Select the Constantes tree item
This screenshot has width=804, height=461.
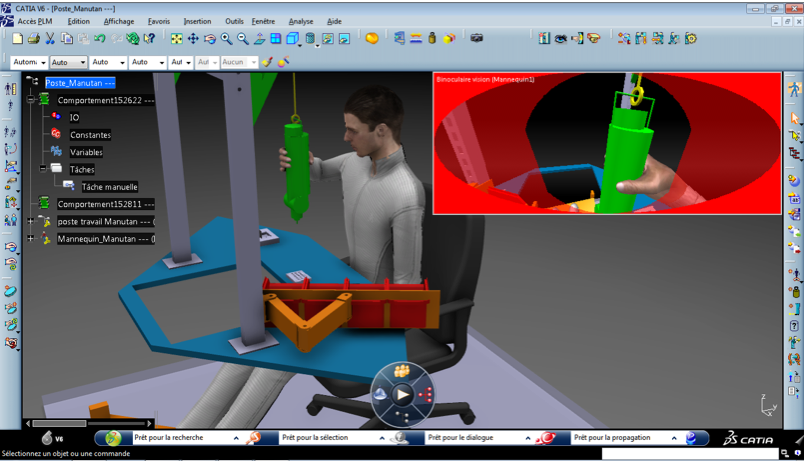pyautogui.click(x=90, y=135)
